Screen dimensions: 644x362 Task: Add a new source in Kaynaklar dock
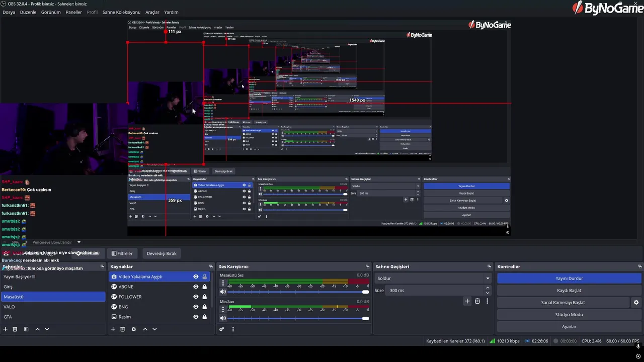pyautogui.click(x=113, y=329)
